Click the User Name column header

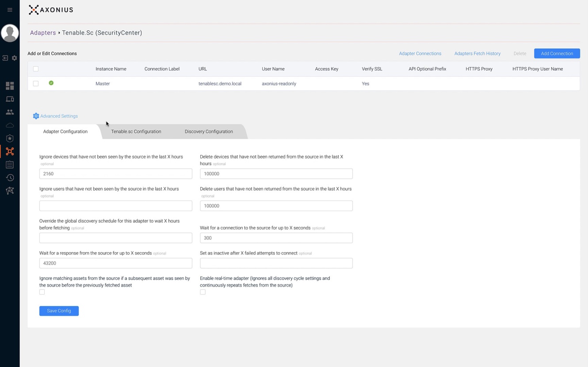[x=273, y=69]
